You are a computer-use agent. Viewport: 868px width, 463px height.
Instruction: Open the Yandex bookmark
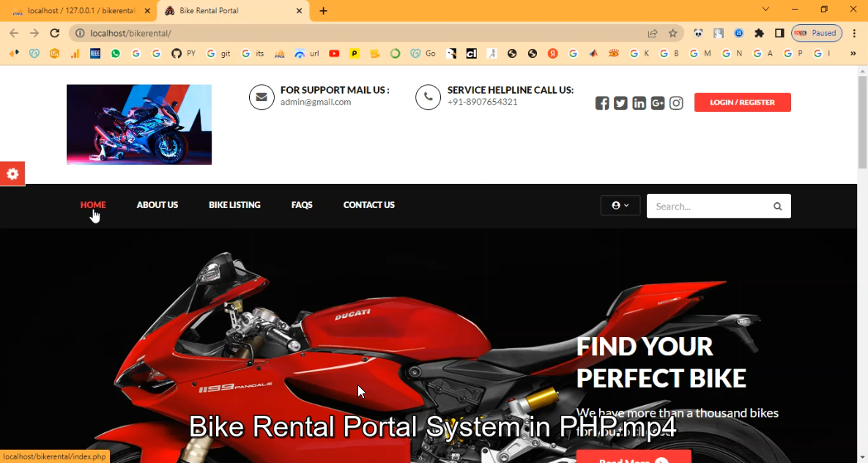[x=552, y=53]
